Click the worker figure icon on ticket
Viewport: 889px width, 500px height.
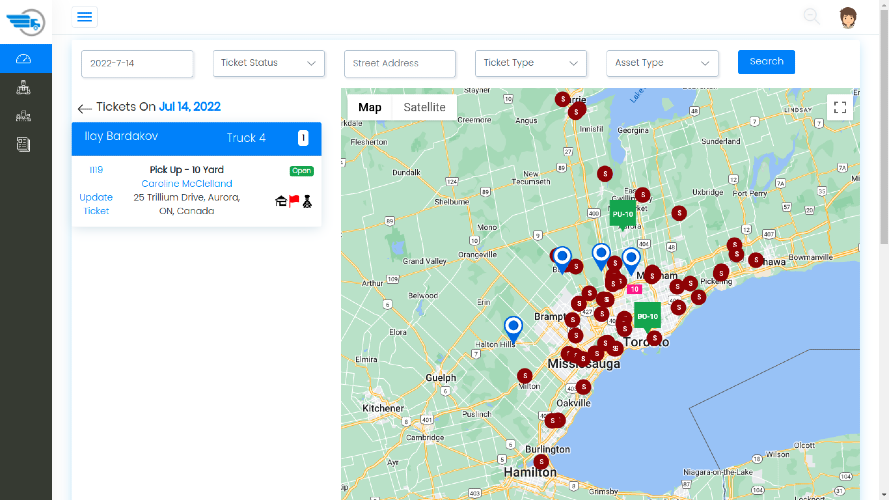pyautogui.click(x=307, y=201)
